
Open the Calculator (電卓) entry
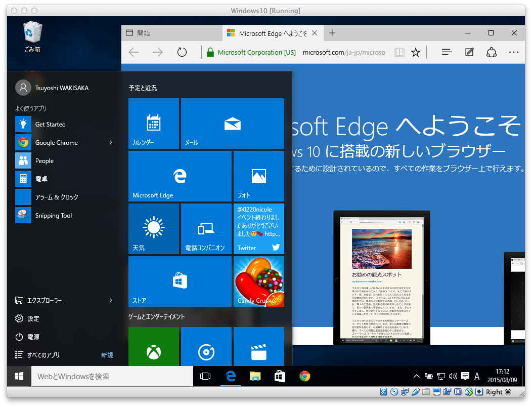pos(64,179)
